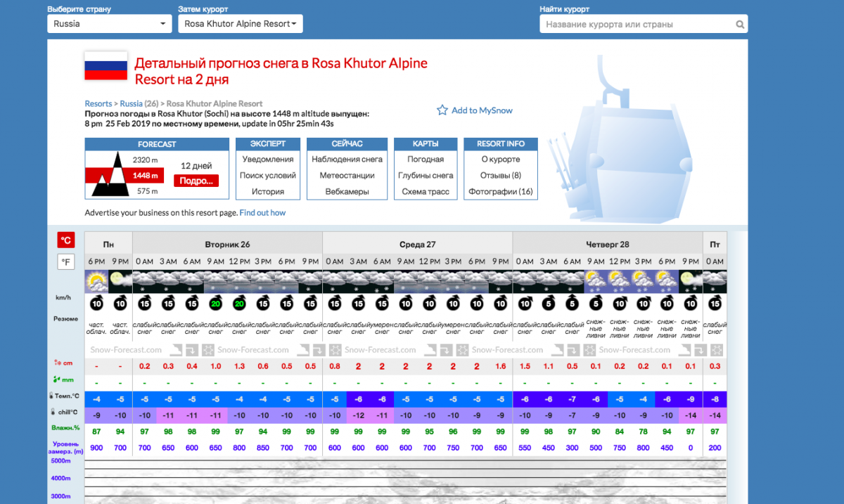Click the 1.3 cm snow value
Screen dimensions: 844x504
pos(239,366)
